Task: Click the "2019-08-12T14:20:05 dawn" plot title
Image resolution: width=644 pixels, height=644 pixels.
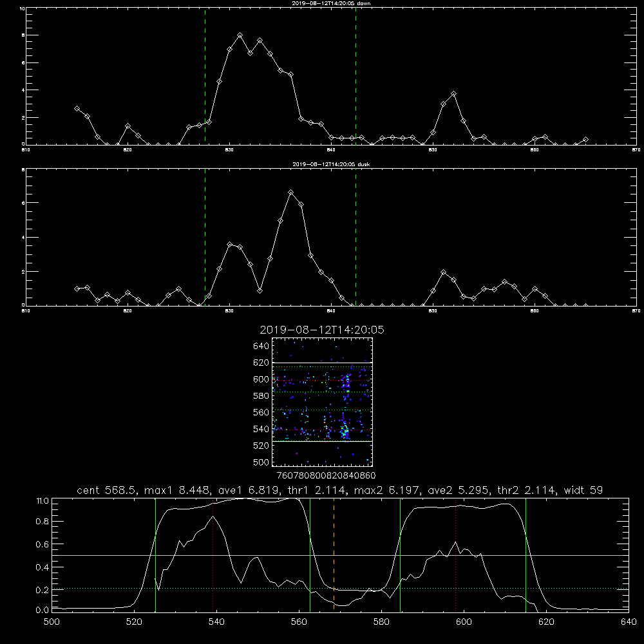Action: point(331,3)
